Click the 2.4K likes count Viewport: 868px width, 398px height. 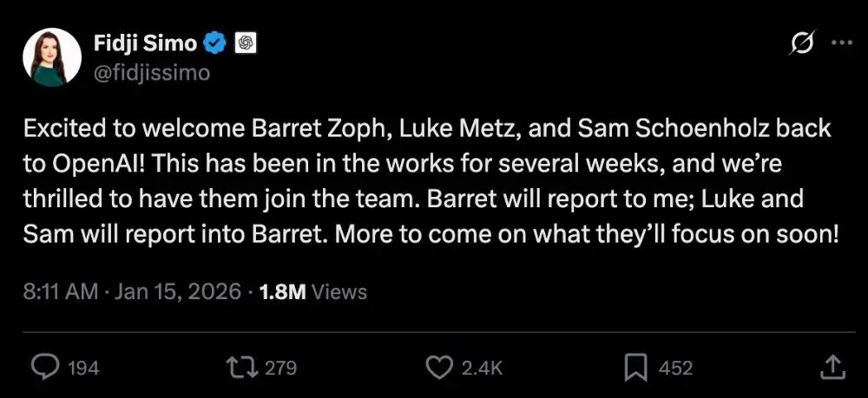tap(482, 368)
